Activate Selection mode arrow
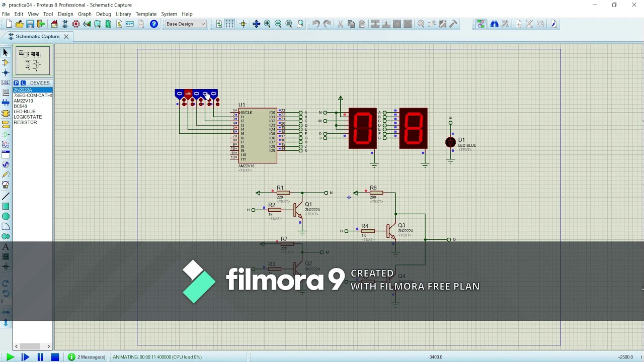The image size is (644, 362). [6, 52]
